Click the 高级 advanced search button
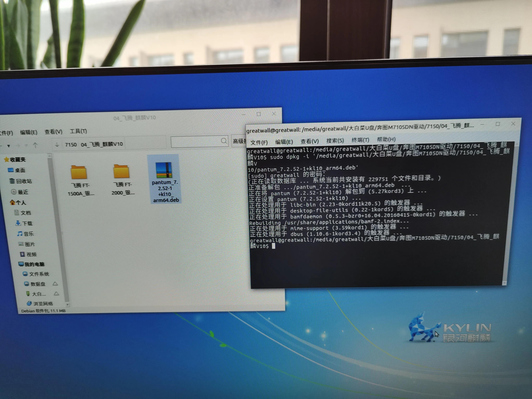 pos(239,141)
